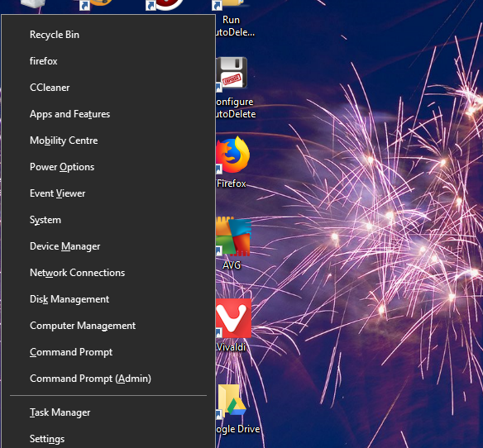Select the Configure AutoDelete floppy desktop icon
483x448 pixels.
tap(232, 74)
